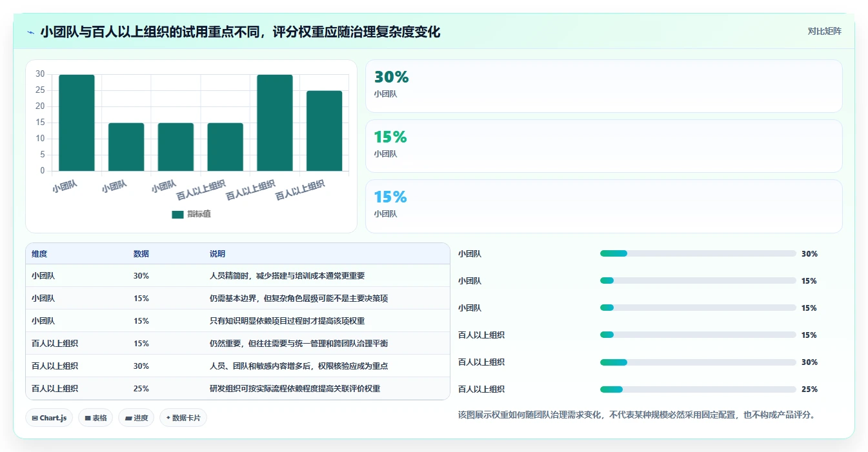Open the 30% 小团队 data card
Screen dimensions: 868x452
pos(603,86)
